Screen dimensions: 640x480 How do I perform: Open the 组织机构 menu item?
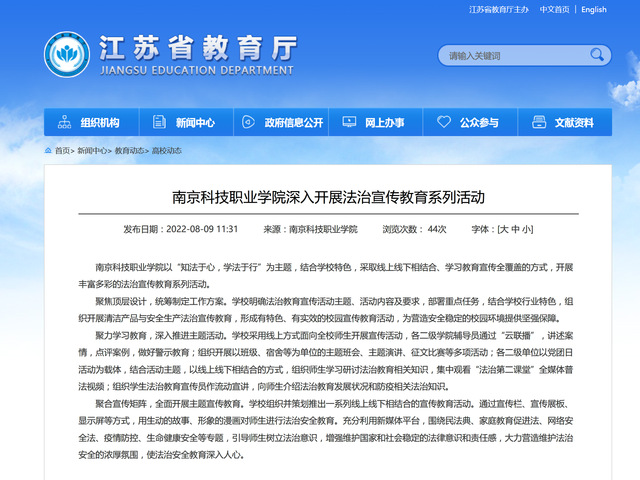(99, 123)
